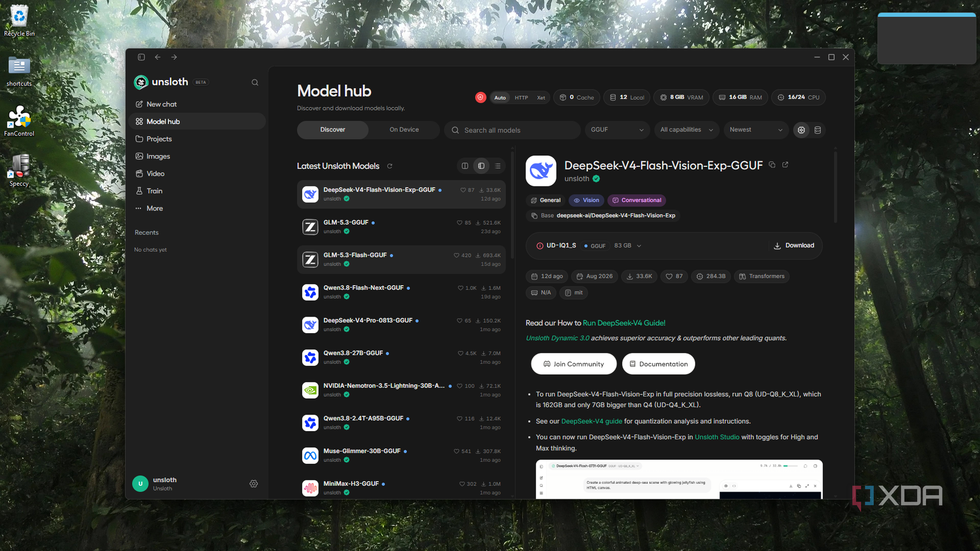Switch to the list layout view
980x551 pixels.
[498, 166]
